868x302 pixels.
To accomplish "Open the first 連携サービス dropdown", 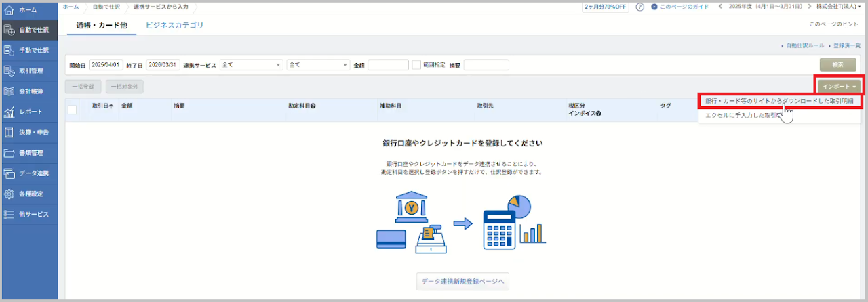I will 252,65.
